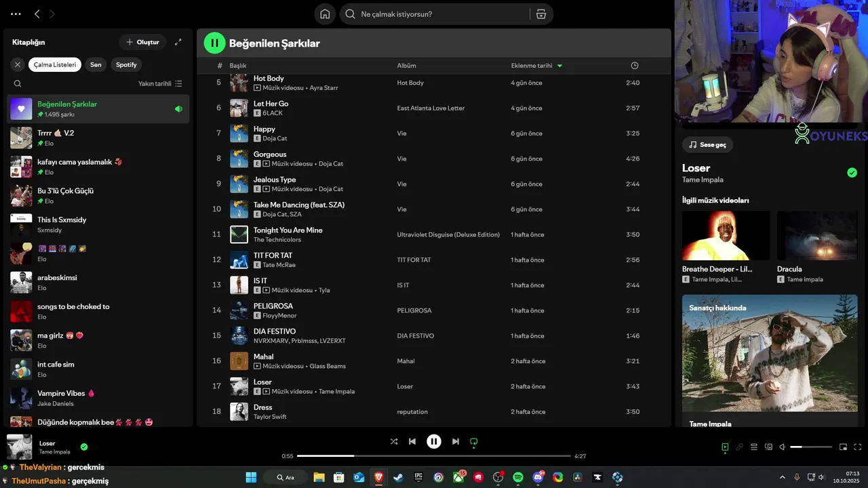The width and height of the screenshot is (868, 488).
Task: Open the Trrrr V.2 playlist
Action: click(x=98, y=138)
